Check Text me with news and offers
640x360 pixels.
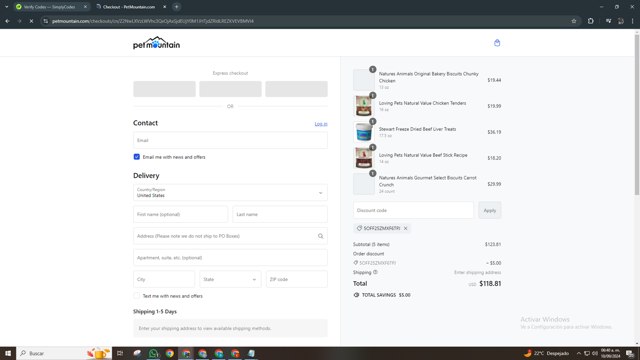tap(137, 296)
